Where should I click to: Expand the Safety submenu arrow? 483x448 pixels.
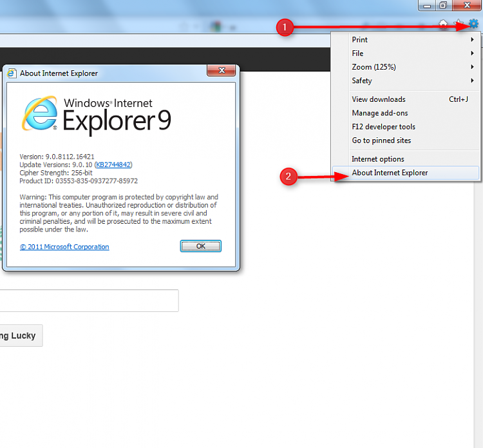(x=472, y=81)
